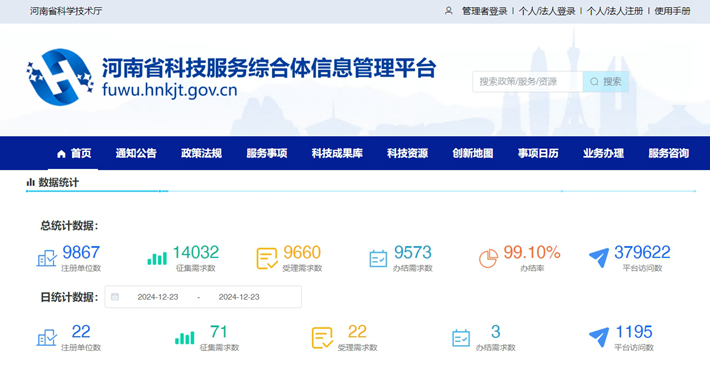
Task: Click green bars icon beside 14032
Action: click(157, 259)
